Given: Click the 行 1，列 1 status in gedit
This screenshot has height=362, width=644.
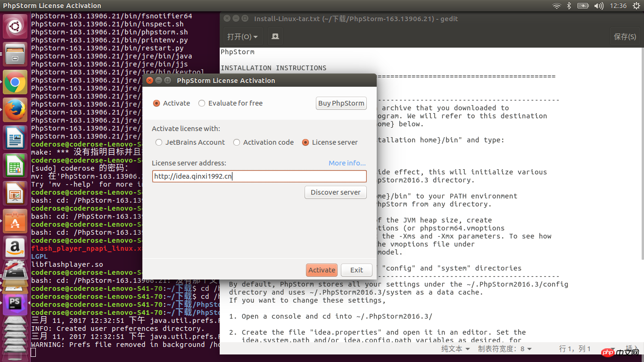Looking at the screenshot, I should 575,349.
